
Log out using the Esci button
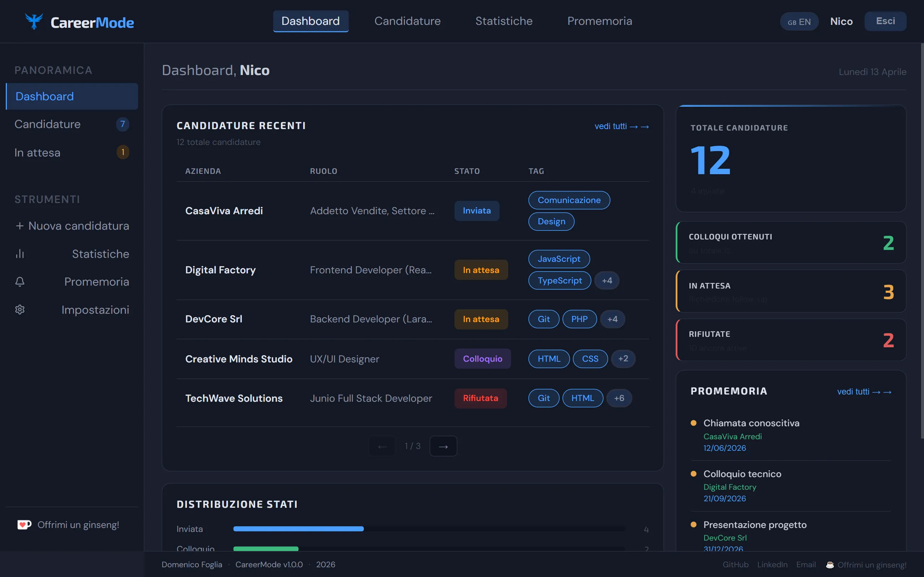point(885,21)
